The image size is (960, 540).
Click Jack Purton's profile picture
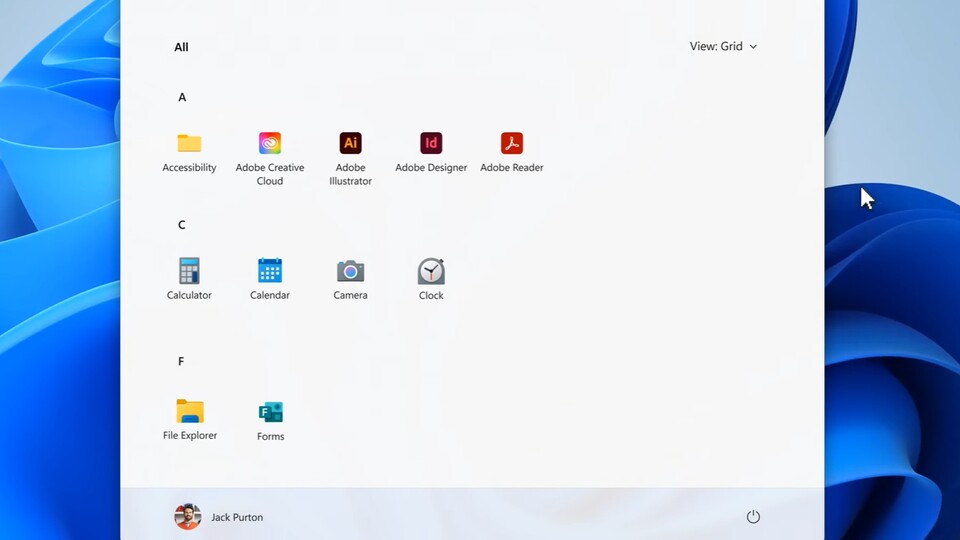pyautogui.click(x=187, y=517)
